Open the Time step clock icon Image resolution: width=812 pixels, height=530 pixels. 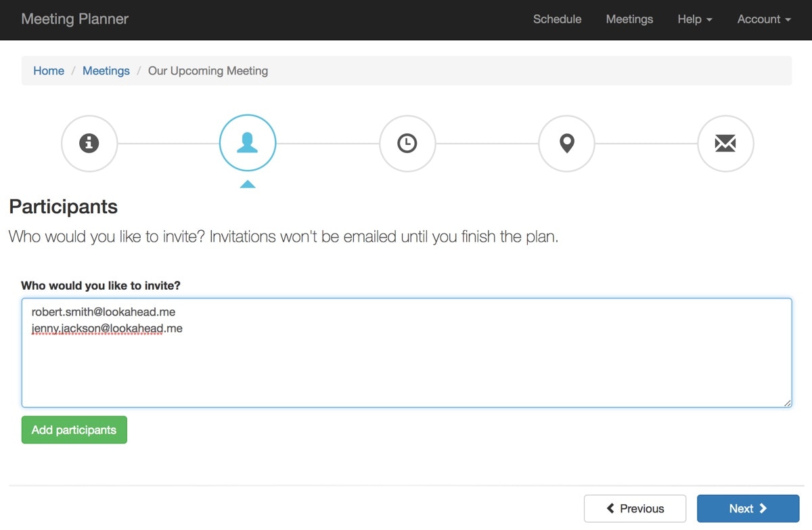[x=407, y=143]
